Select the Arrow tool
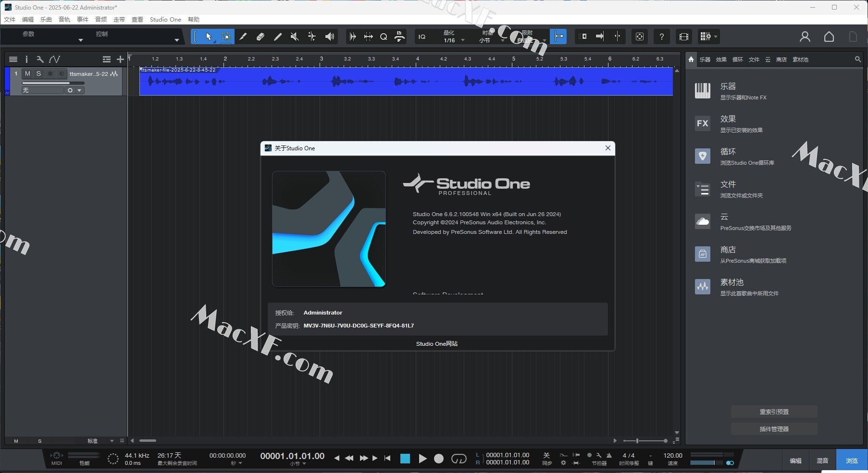The height and width of the screenshot is (473, 868). click(x=209, y=36)
